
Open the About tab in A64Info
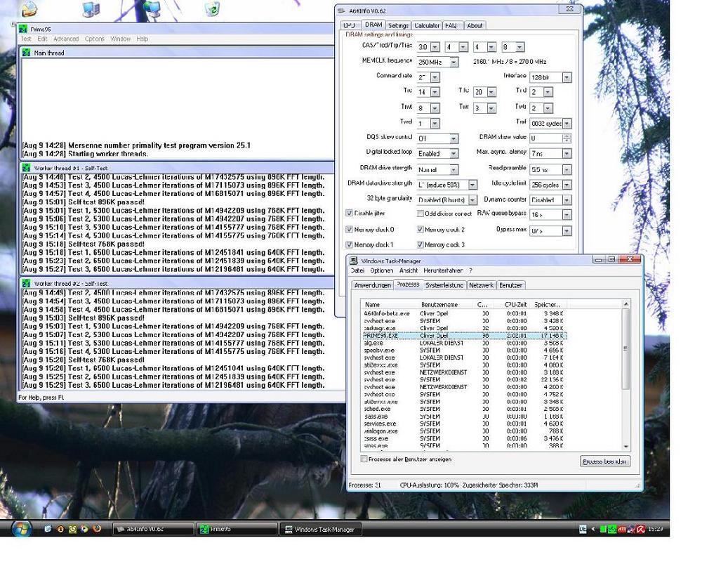[x=475, y=25]
